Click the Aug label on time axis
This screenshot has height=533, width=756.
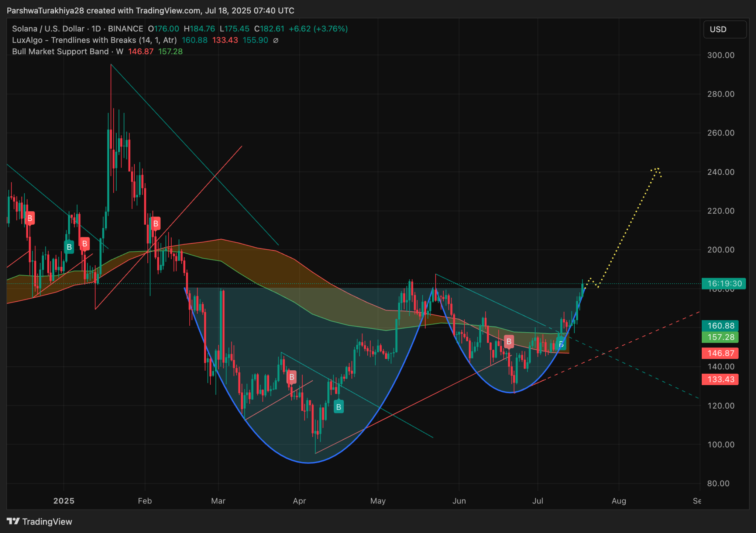click(x=619, y=501)
